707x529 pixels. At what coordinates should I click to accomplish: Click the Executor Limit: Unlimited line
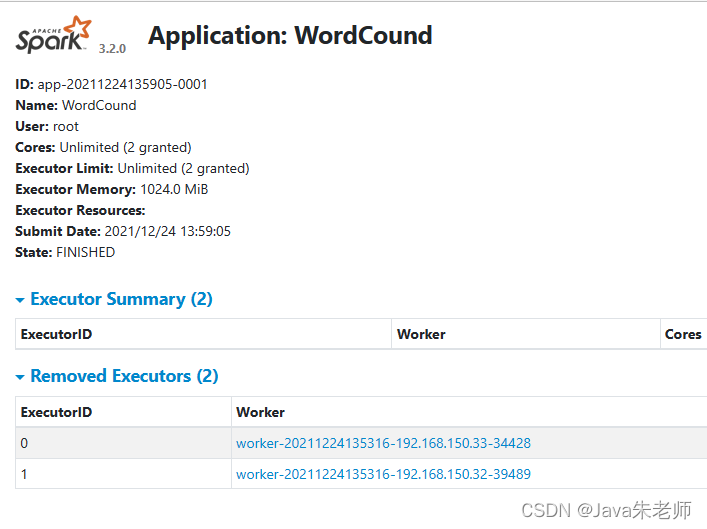click(x=132, y=168)
